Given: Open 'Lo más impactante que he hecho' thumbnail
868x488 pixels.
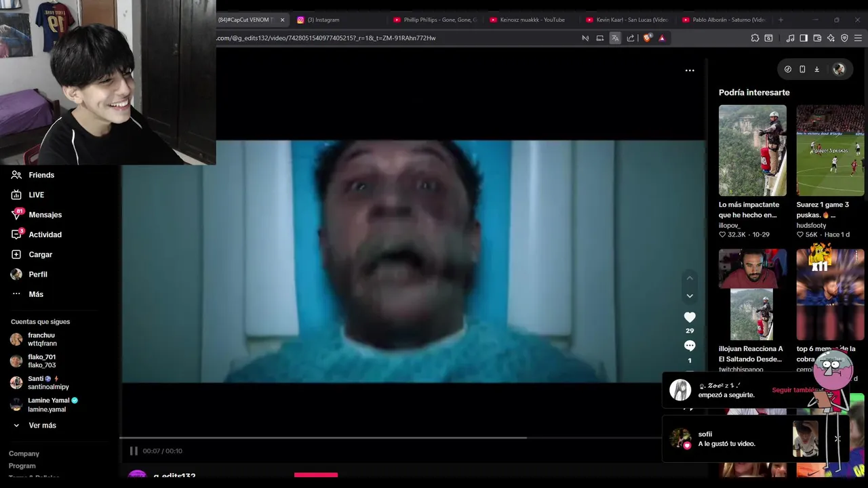Looking at the screenshot, I should [x=753, y=150].
